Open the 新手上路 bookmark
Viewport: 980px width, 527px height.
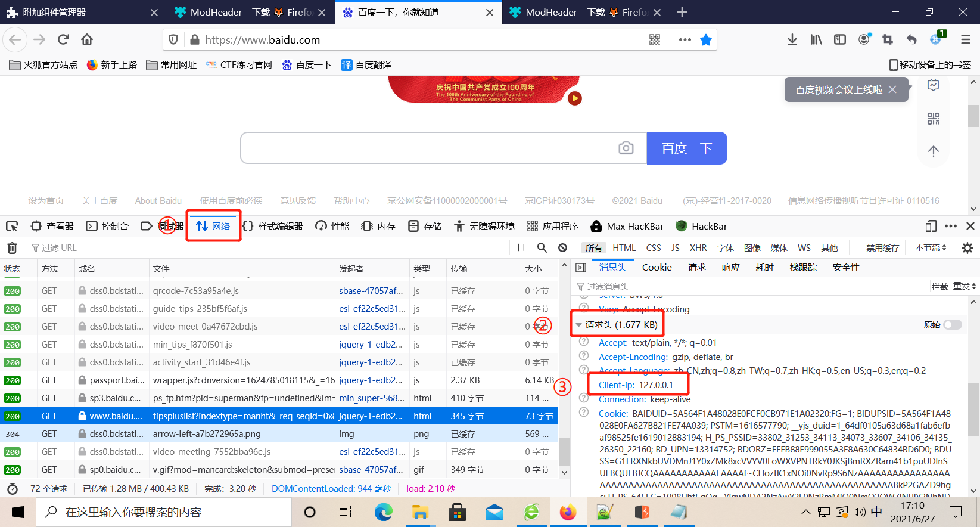pyautogui.click(x=112, y=64)
